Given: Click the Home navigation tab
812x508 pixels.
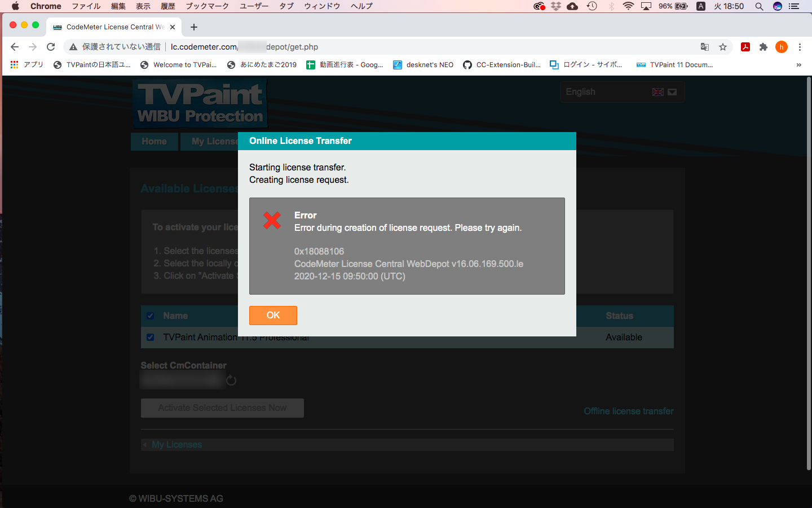Looking at the screenshot, I should tap(154, 142).
